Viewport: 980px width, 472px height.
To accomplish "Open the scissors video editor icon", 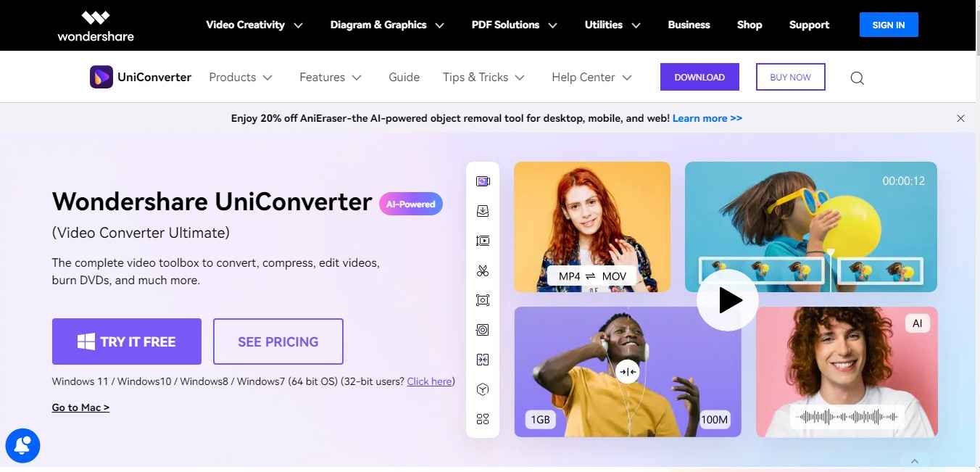I will coord(483,270).
